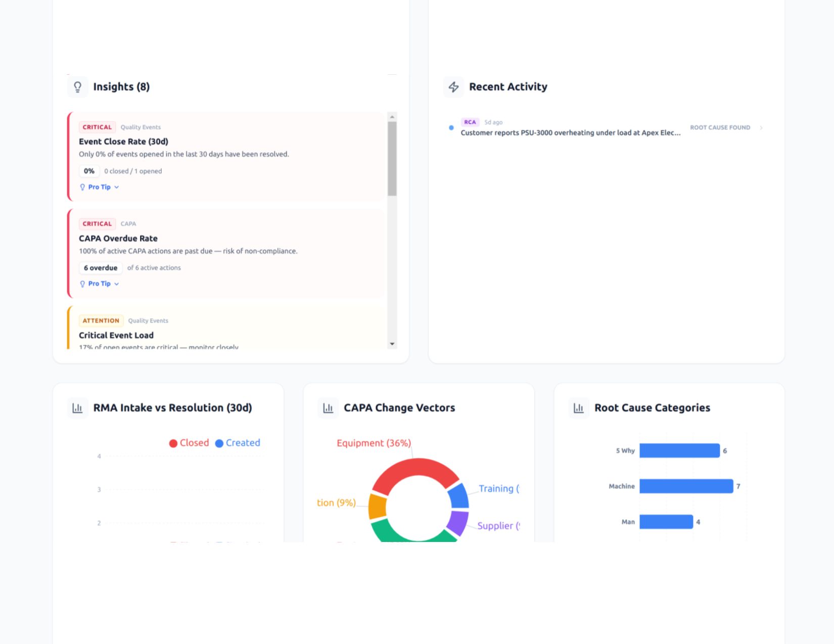Click the RCA tag on the activity
The image size is (834, 644).
pyautogui.click(x=470, y=122)
